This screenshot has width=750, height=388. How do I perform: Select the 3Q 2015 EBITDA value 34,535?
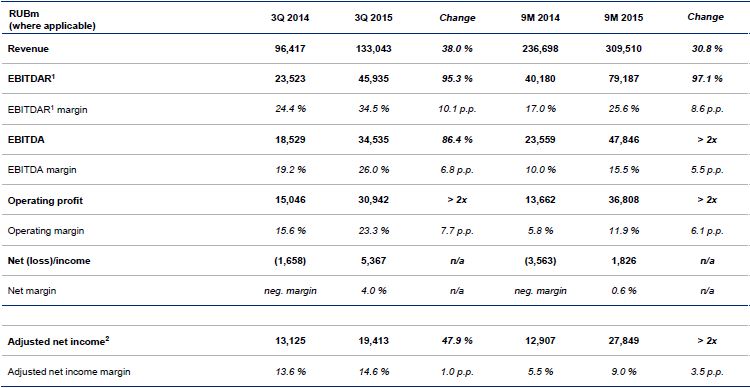click(374, 140)
